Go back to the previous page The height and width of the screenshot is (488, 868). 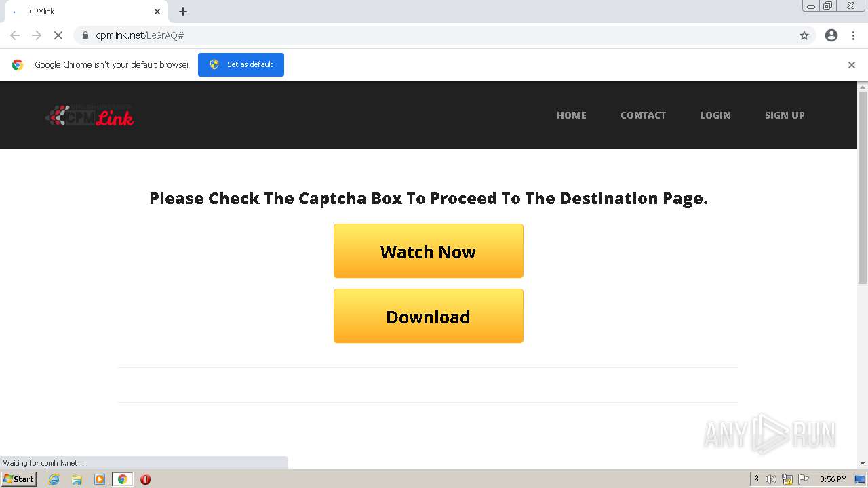(15, 35)
